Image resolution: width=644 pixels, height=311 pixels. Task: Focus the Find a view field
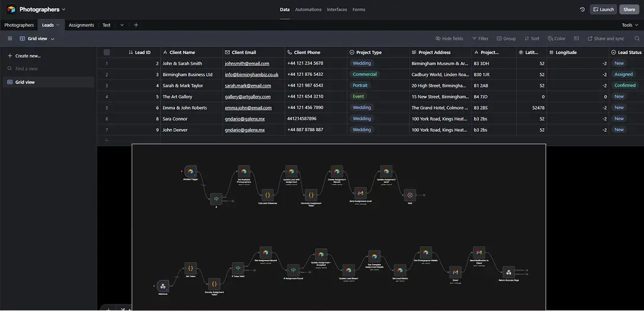pos(47,69)
